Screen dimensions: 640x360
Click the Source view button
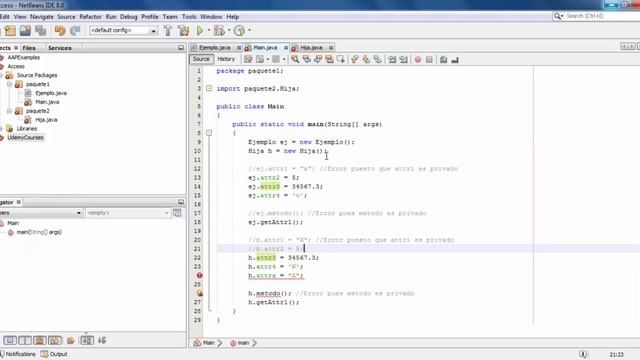201,59
